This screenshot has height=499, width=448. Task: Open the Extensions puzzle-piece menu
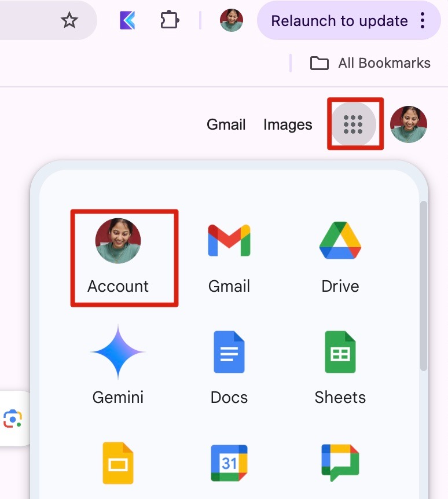(x=169, y=20)
